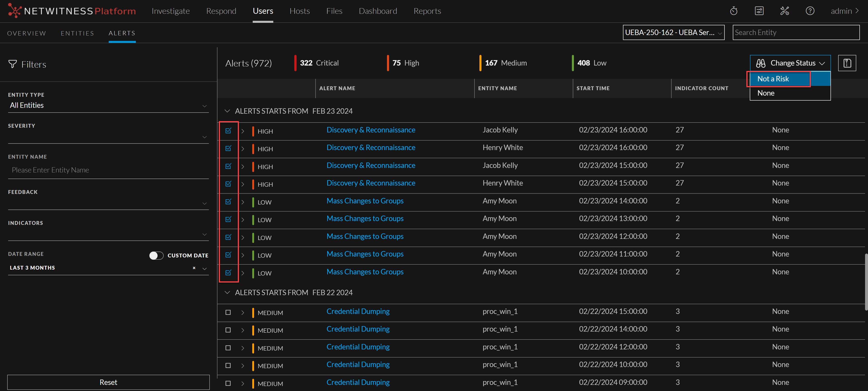Switch to the Entities tab
Viewport: 868px width, 391px height.
click(77, 33)
